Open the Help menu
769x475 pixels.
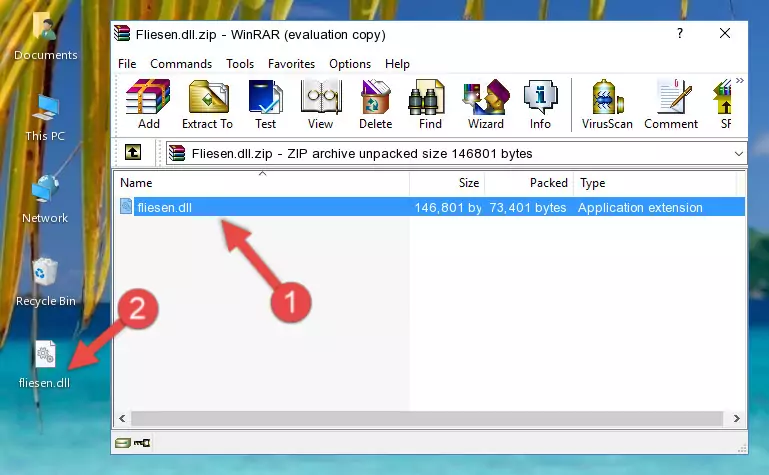point(397,64)
